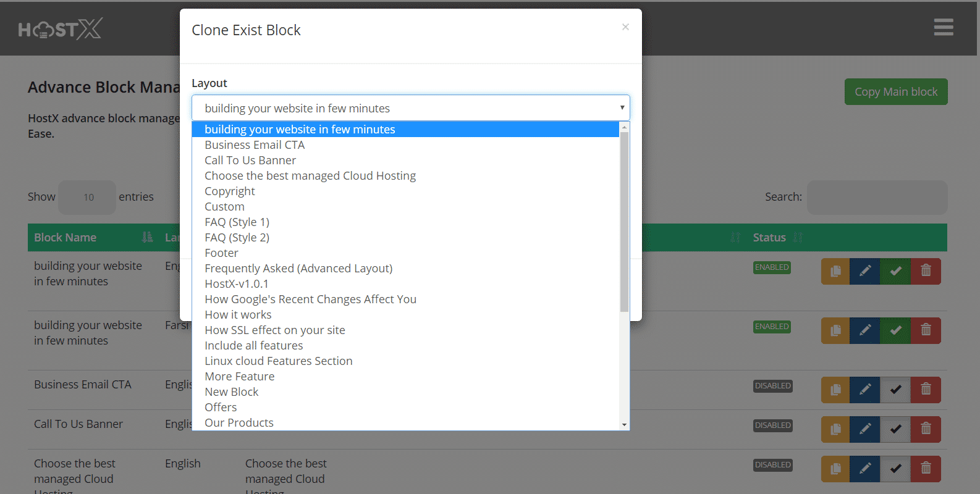Enable the Business Email CTA block checkmark
The height and width of the screenshot is (494, 980).
[895, 390]
